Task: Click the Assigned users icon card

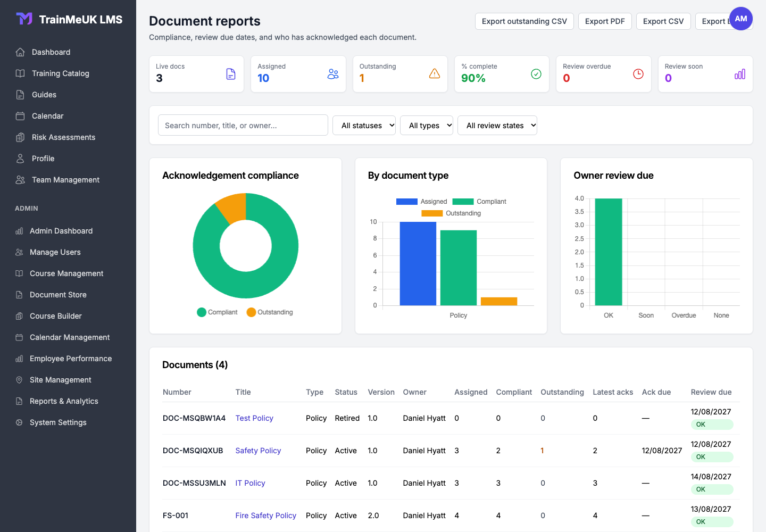Action: [333, 74]
